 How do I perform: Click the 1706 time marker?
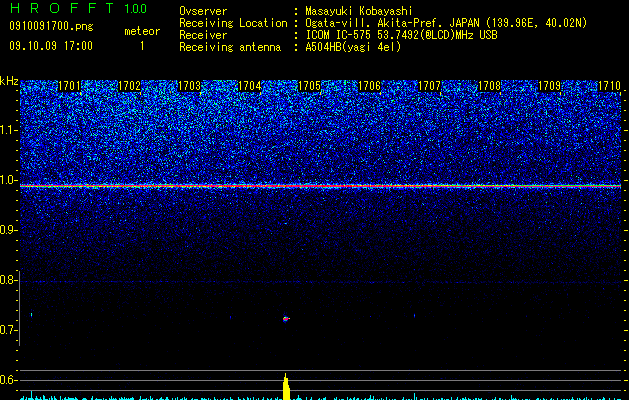click(369, 86)
